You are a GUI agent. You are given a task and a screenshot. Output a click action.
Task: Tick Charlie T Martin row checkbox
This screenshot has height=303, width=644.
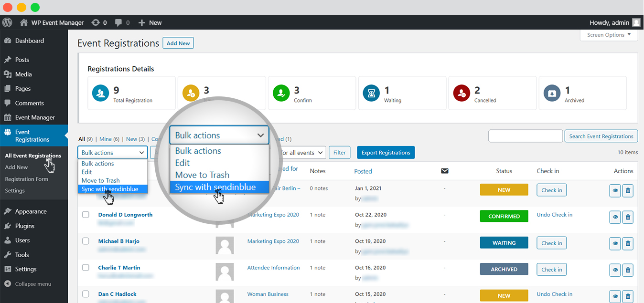point(86,268)
